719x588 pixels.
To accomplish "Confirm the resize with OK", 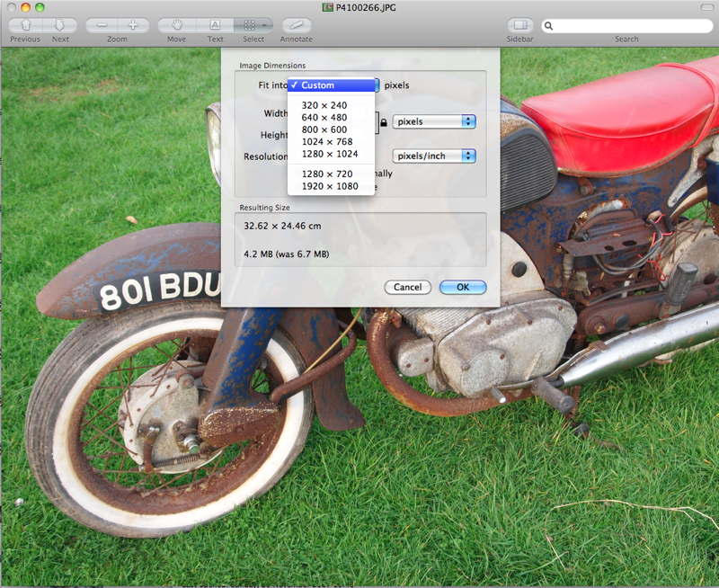I will (463, 288).
